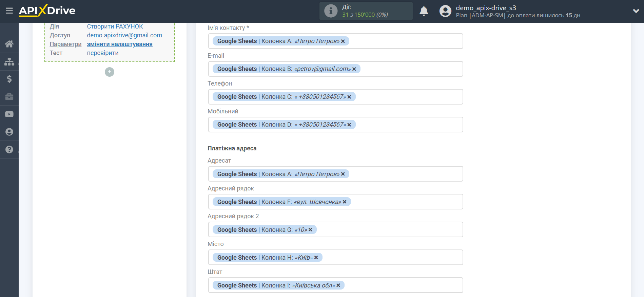644x297 pixels.
Task: Open the home sidebar icon
Action: coord(9,44)
